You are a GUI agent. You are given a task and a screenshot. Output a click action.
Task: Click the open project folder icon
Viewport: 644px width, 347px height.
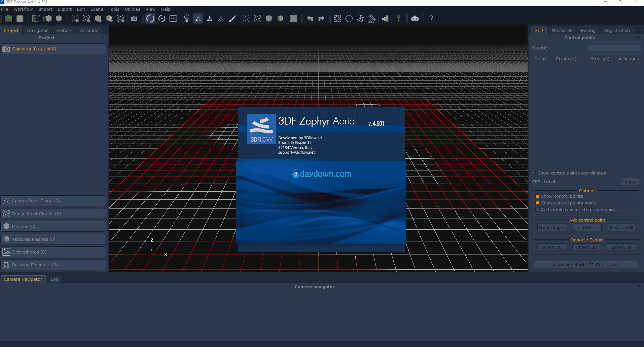coord(8,18)
